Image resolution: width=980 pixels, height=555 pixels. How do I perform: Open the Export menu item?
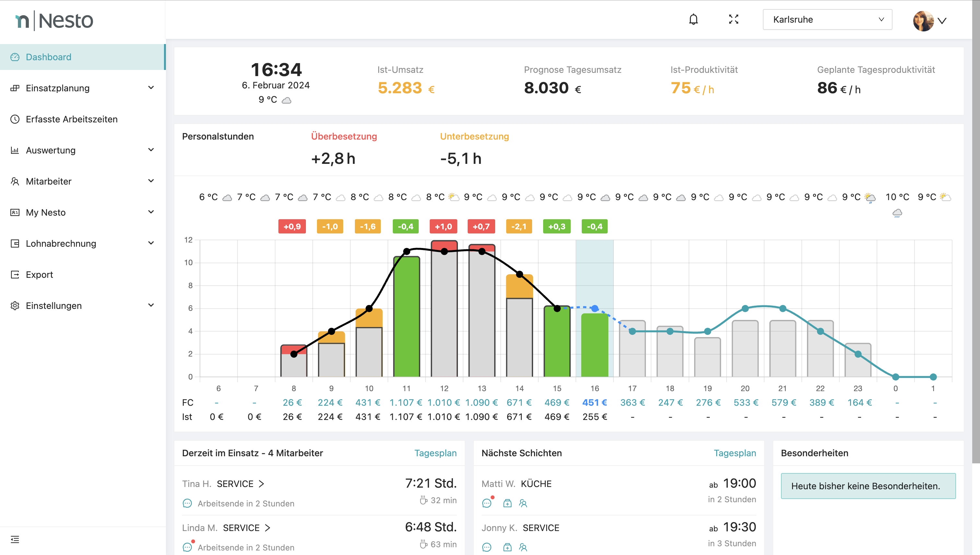coord(39,275)
